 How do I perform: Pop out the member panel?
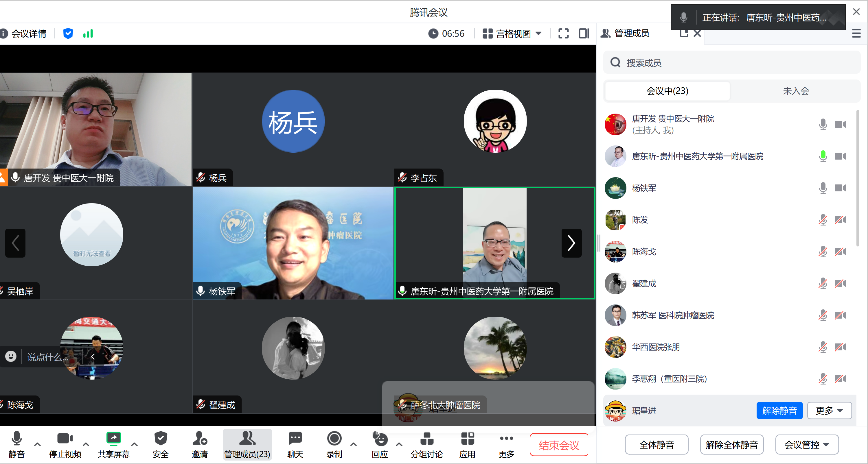(x=684, y=33)
